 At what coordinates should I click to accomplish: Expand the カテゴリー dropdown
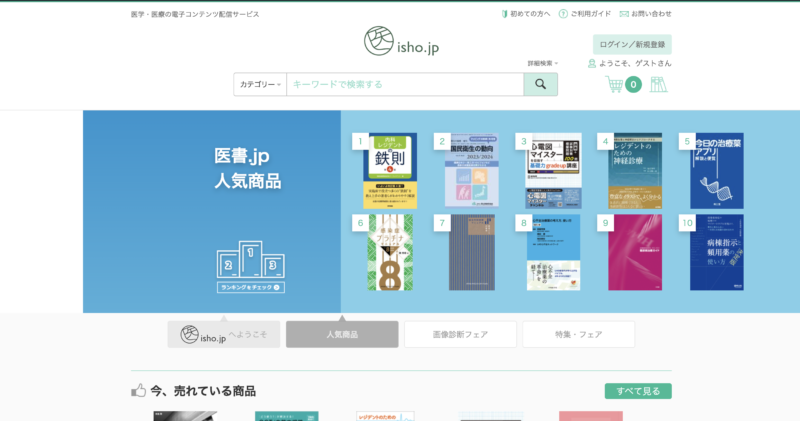pos(260,84)
